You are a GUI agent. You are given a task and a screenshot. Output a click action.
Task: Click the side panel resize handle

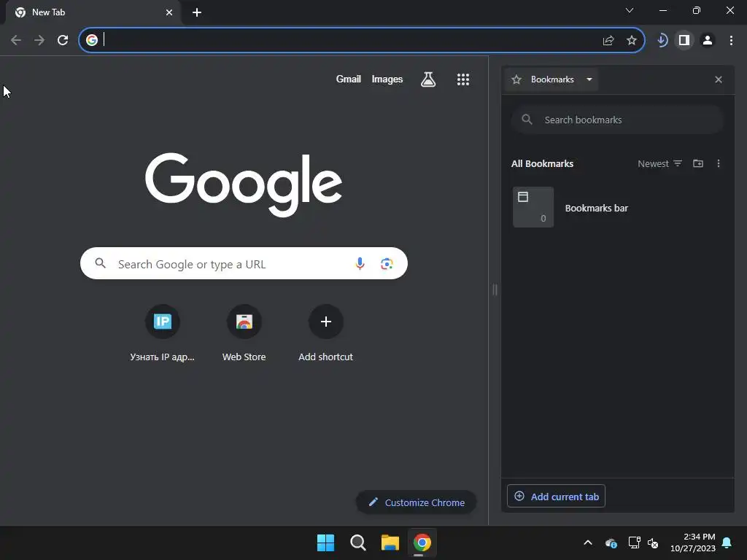pos(495,289)
